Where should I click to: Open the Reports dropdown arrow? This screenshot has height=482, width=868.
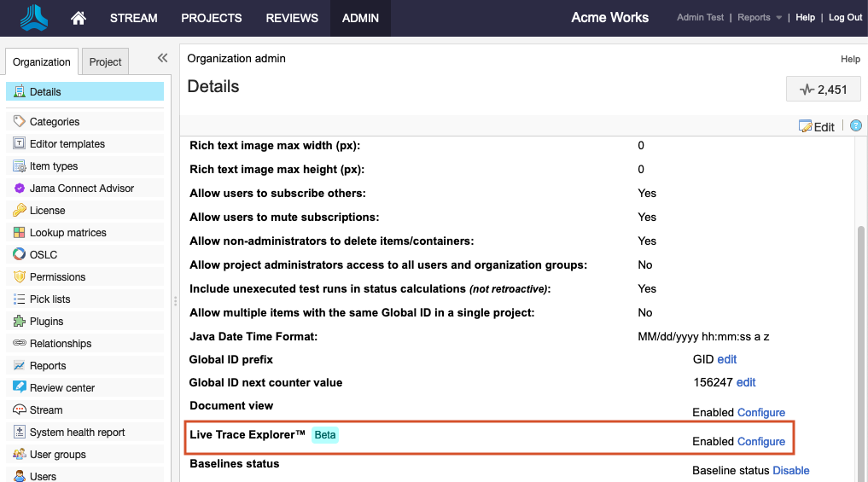tap(779, 18)
